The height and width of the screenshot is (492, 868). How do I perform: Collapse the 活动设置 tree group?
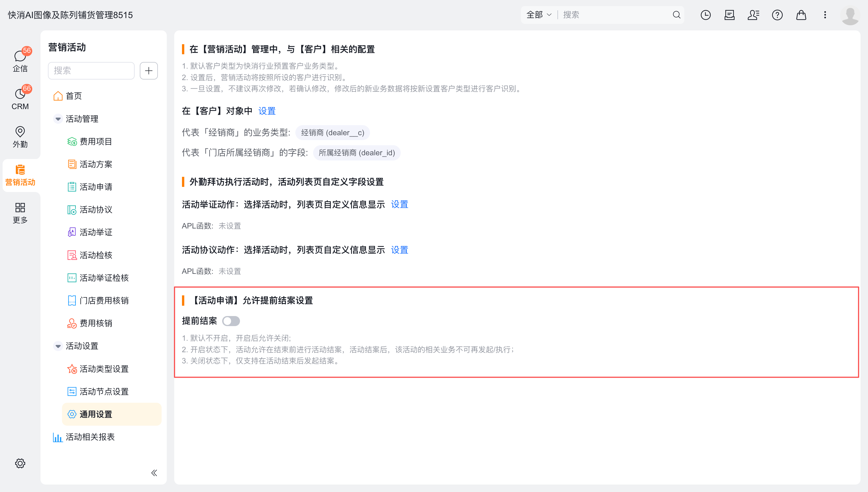pyautogui.click(x=58, y=346)
